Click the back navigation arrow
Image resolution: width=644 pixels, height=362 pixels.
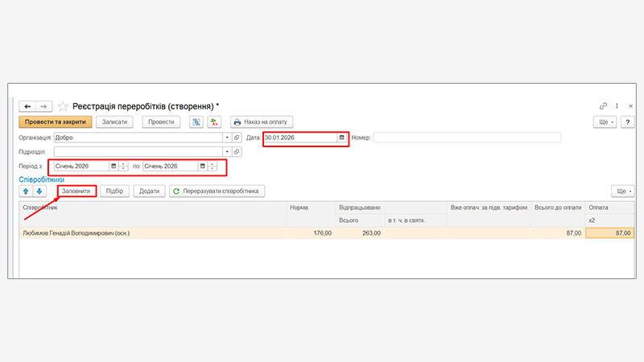click(27, 106)
